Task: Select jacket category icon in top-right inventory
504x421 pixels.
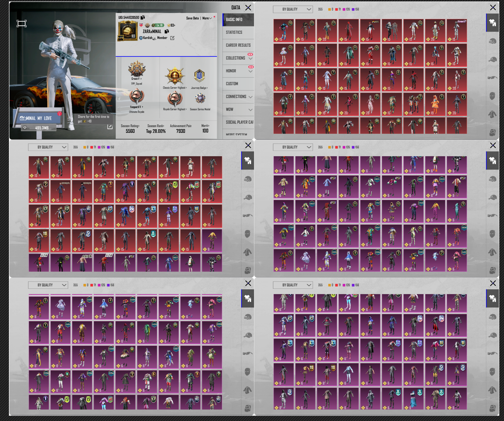Action: (492, 114)
